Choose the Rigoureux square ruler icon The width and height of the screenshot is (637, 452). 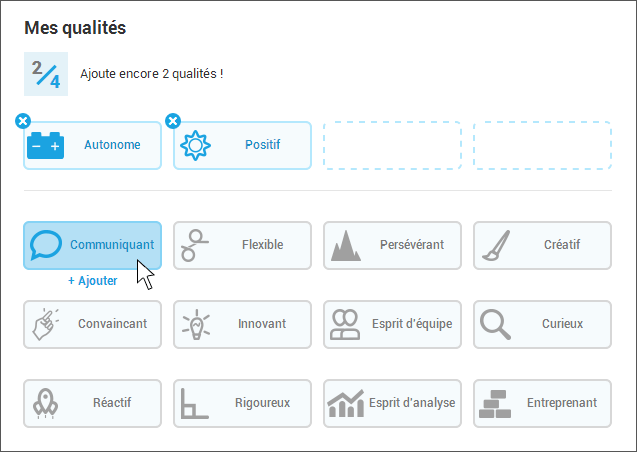(195, 403)
